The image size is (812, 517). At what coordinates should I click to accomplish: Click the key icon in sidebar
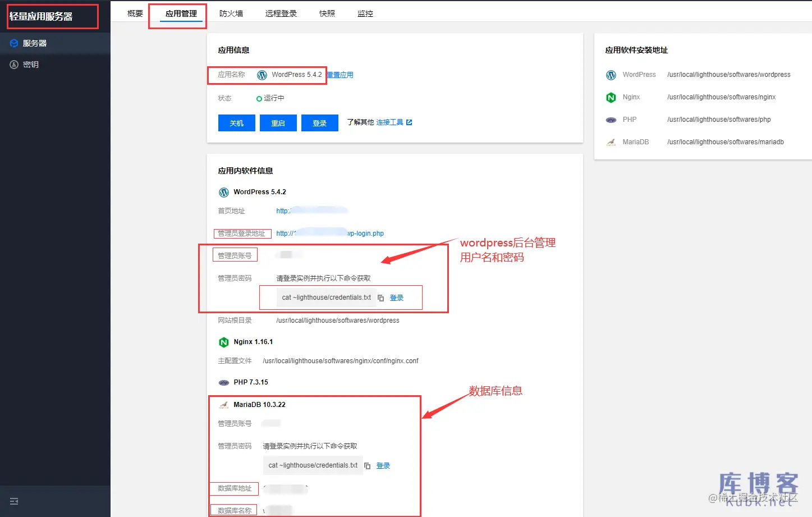pos(14,65)
